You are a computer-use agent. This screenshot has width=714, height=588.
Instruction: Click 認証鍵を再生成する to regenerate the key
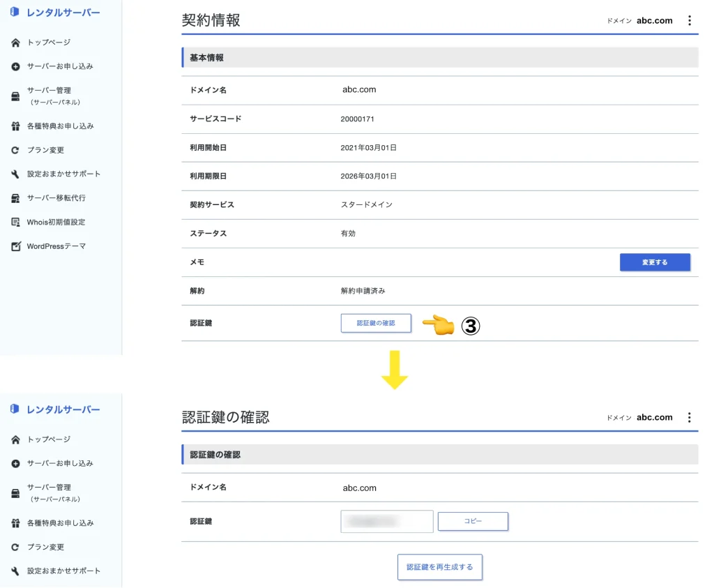[440, 567]
